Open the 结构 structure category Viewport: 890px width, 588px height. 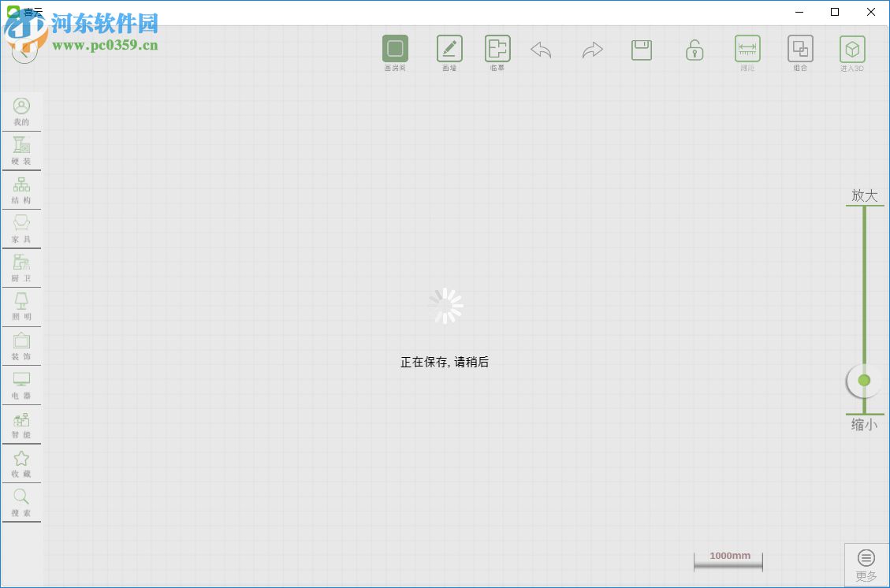pyautogui.click(x=21, y=190)
